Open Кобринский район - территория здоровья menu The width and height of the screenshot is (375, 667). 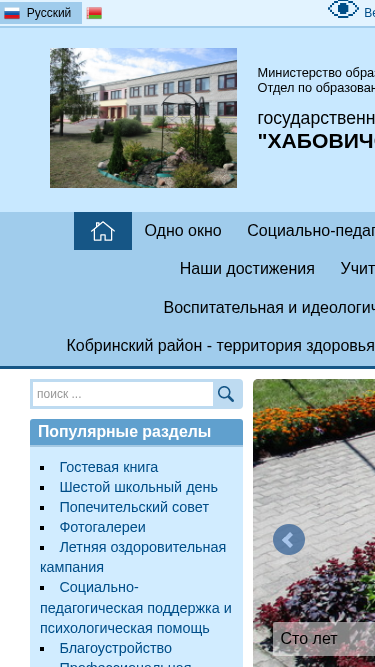(x=220, y=346)
